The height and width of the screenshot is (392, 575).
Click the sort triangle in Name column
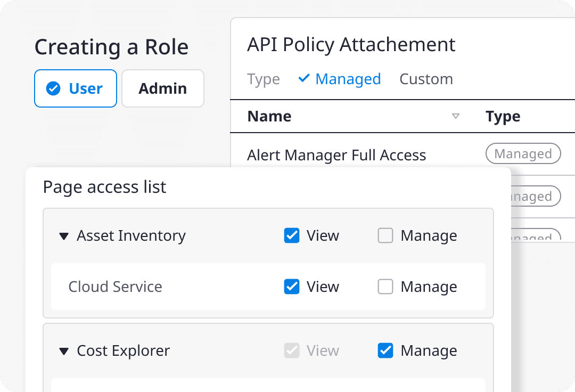(455, 116)
